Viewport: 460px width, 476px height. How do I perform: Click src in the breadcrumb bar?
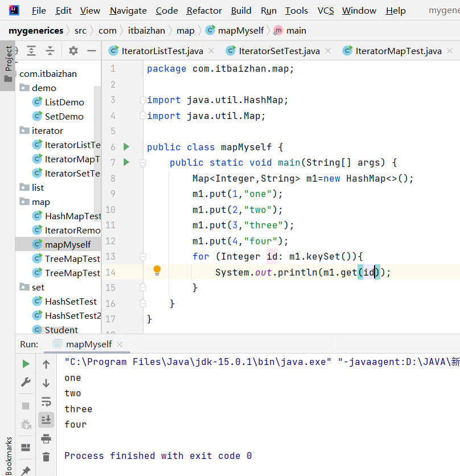(x=80, y=31)
